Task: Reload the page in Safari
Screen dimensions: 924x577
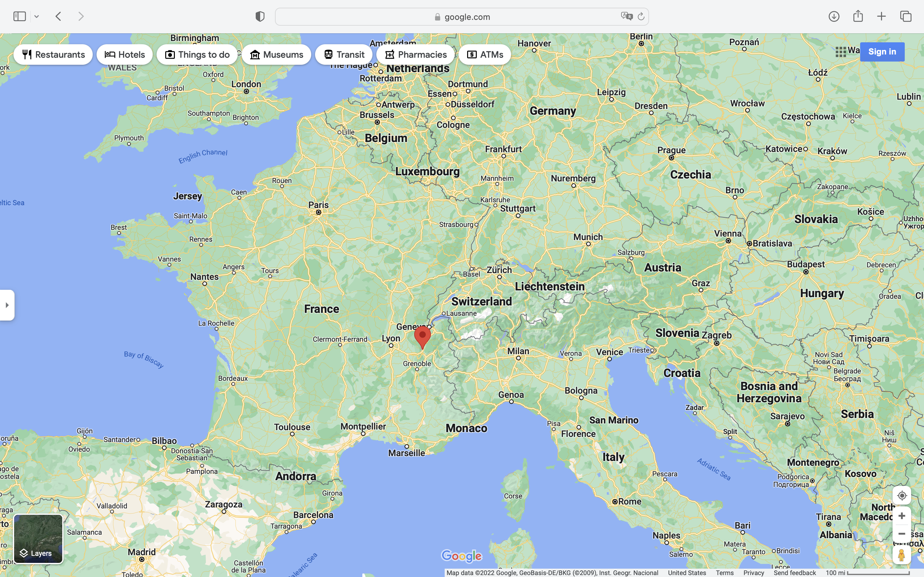Action: click(641, 16)
